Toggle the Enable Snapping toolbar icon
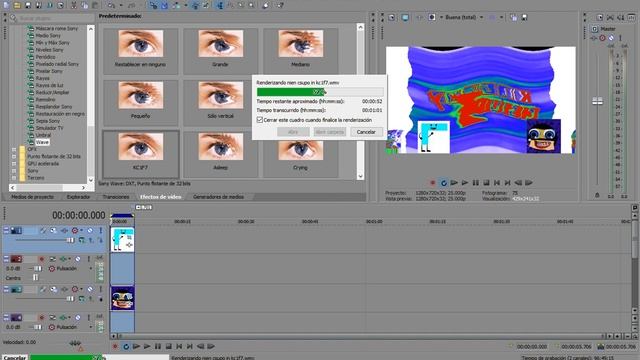 coord(153,5)
